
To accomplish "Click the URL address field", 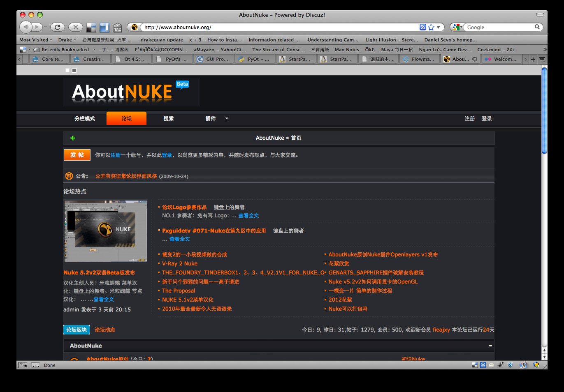I will (x=280, y=27).
